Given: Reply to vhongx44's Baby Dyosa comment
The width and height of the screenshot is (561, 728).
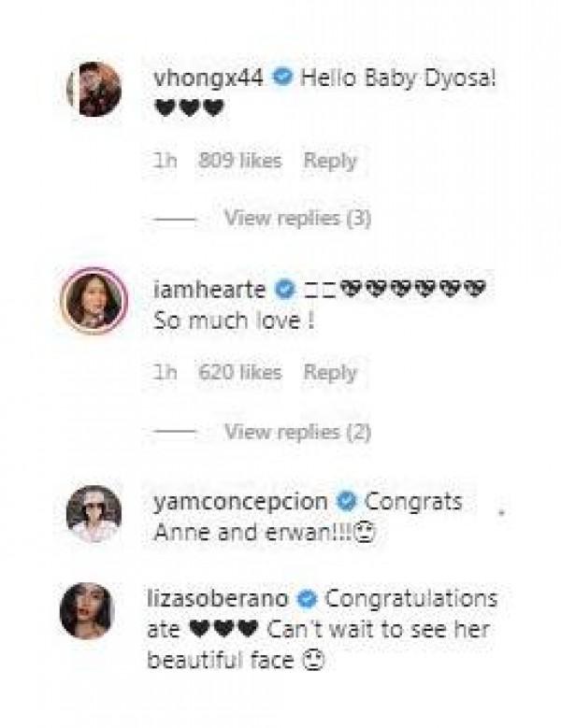Looking at the screenshot, I should [x=330, y=161].
